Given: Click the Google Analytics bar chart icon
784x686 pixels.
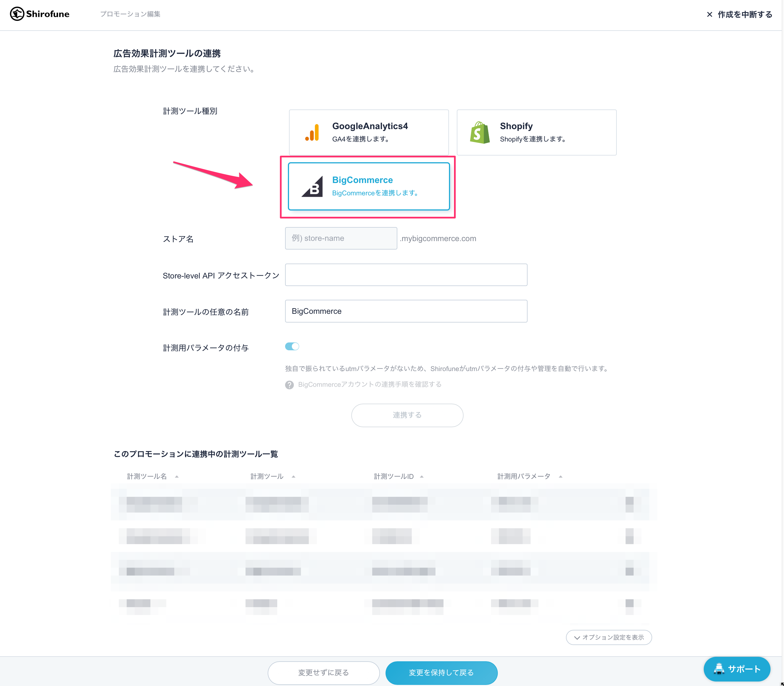Looking at the screenshot, I should click(x=312, y=132).
